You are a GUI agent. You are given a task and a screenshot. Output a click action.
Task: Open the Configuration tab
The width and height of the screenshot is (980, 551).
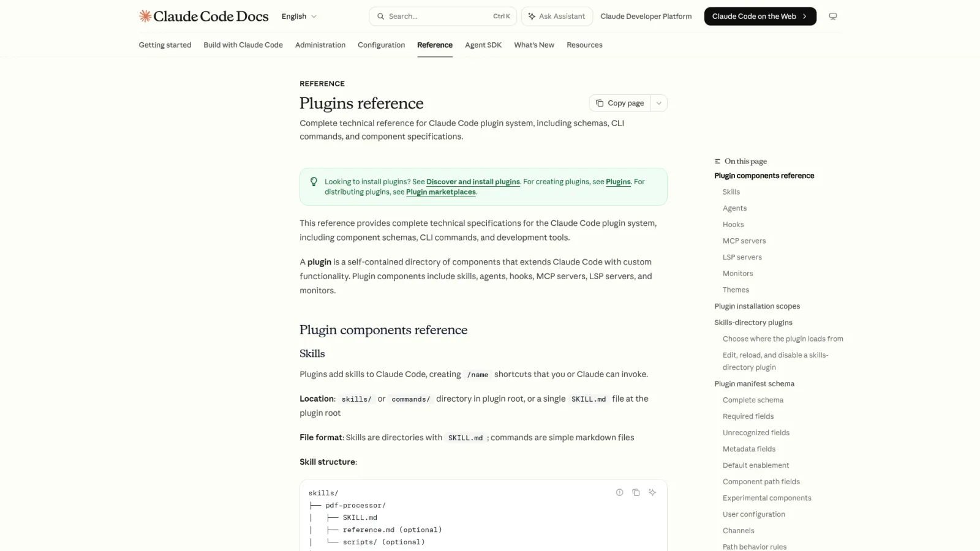pos(381,45)
